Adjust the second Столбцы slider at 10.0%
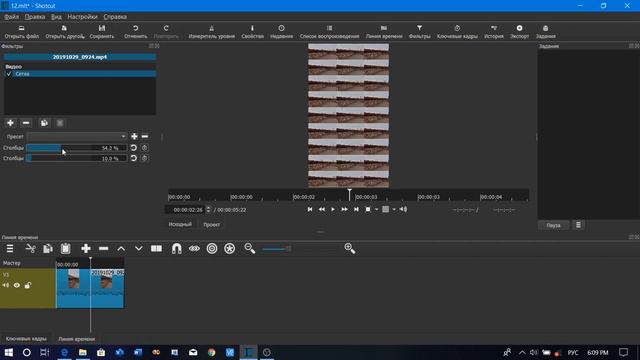This screenshot has height=360, width=640. [x=76, y=158]
